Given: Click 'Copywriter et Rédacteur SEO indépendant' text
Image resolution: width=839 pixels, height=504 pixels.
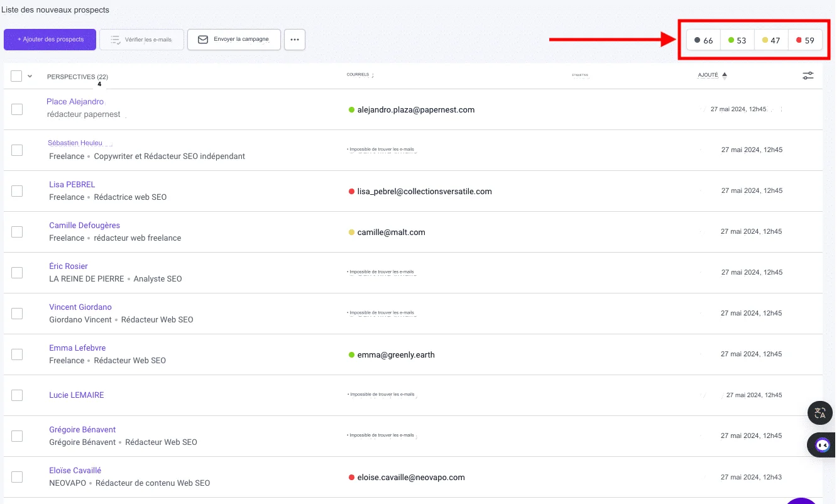Looking at the screenshot, I should (169, 156).
